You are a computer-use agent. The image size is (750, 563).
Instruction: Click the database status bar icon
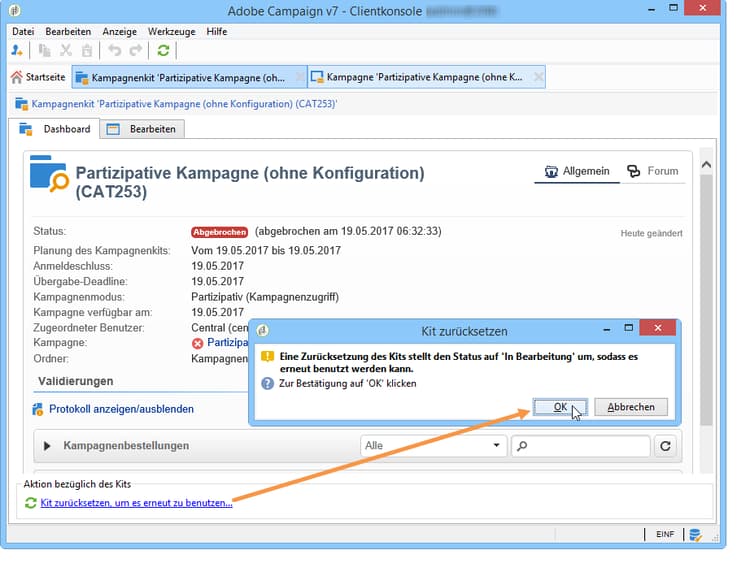(x=695, y=534)
